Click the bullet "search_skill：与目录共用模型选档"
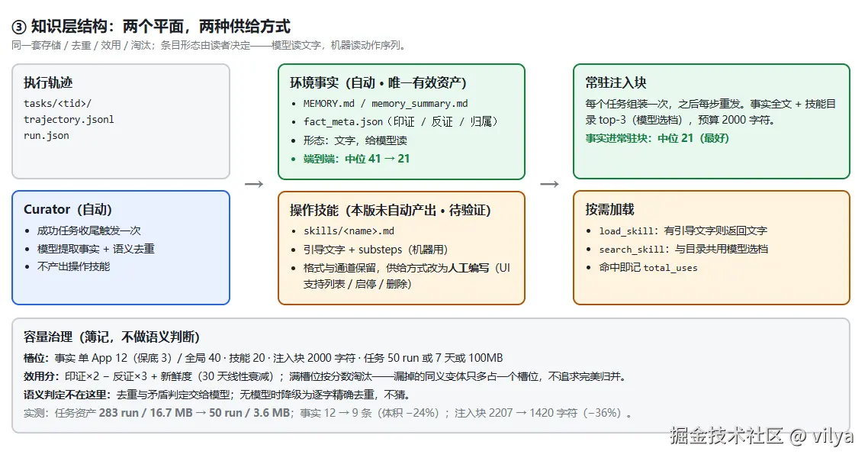The width and height of the screenshot is (868, 461). 683,249
